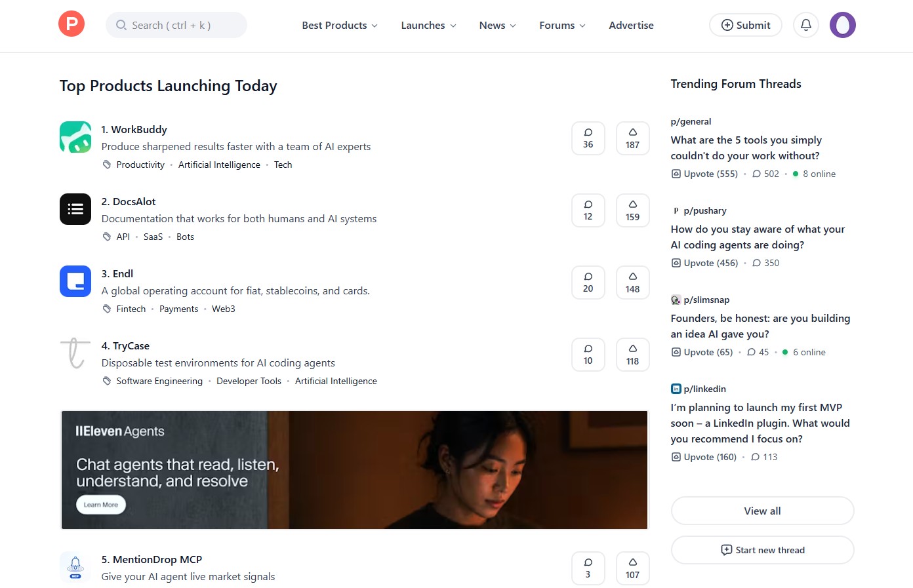Open the p/general forum link
Image resolution: width=913 pixels, height=588 pixels.
click(x=691, y=121)
